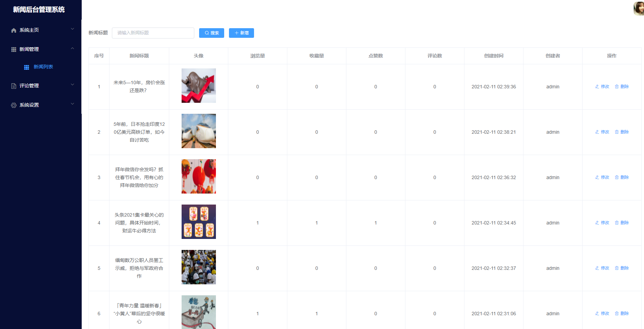Open the 系统设置 menu item
Screen dimensions: 644x329
pos(41,105)
